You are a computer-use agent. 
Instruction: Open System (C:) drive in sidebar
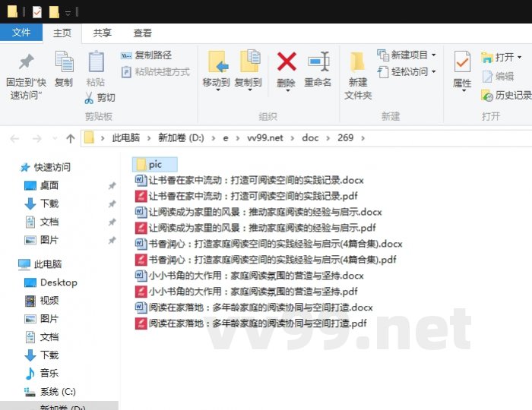click(x=50, y=392)
